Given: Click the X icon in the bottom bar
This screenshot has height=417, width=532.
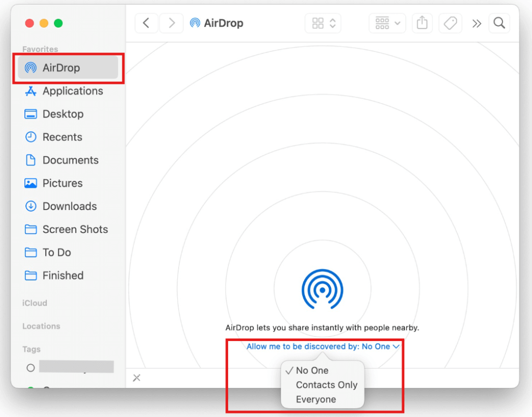Looking at the screenshot, I should pyautogui.click(x=137, y=378).
